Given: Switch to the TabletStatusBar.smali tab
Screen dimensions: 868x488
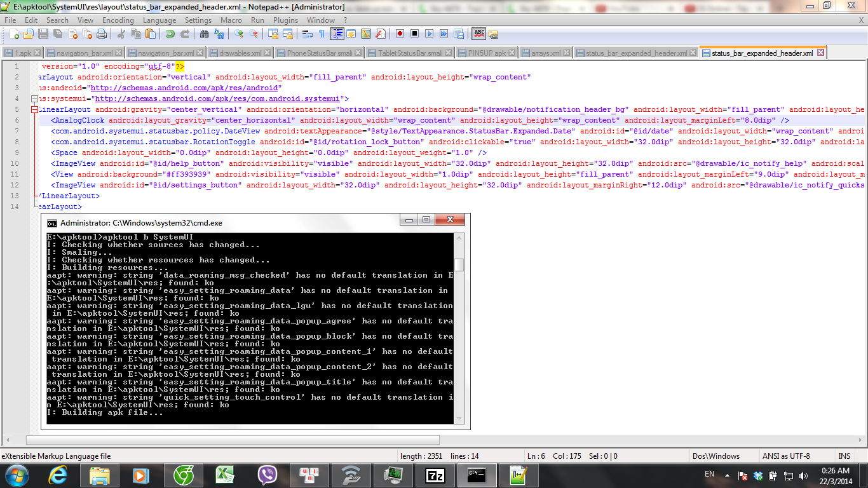Looking at the screenshot, I should (x=410, y=53).
